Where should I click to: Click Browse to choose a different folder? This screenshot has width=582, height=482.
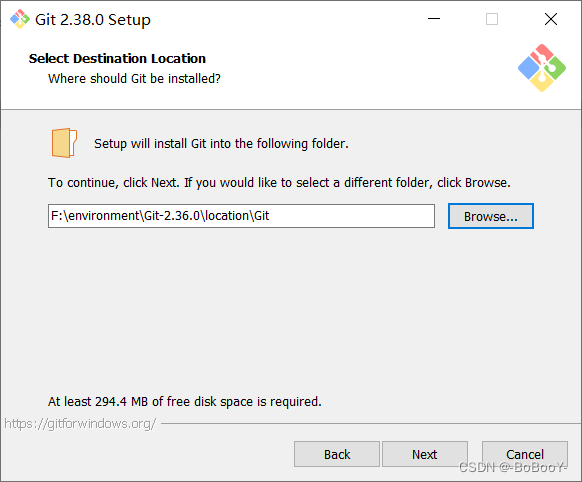491,216
